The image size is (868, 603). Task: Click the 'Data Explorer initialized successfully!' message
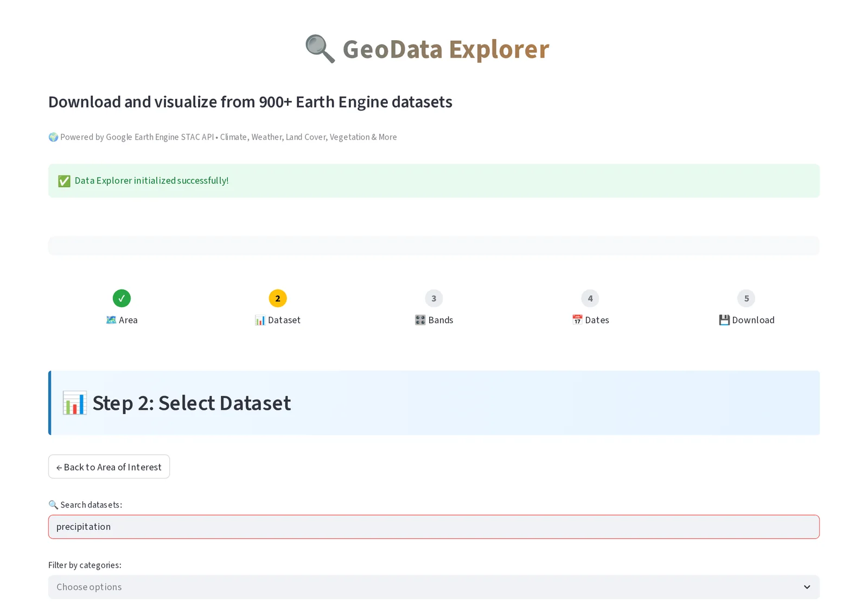[152, 181]
